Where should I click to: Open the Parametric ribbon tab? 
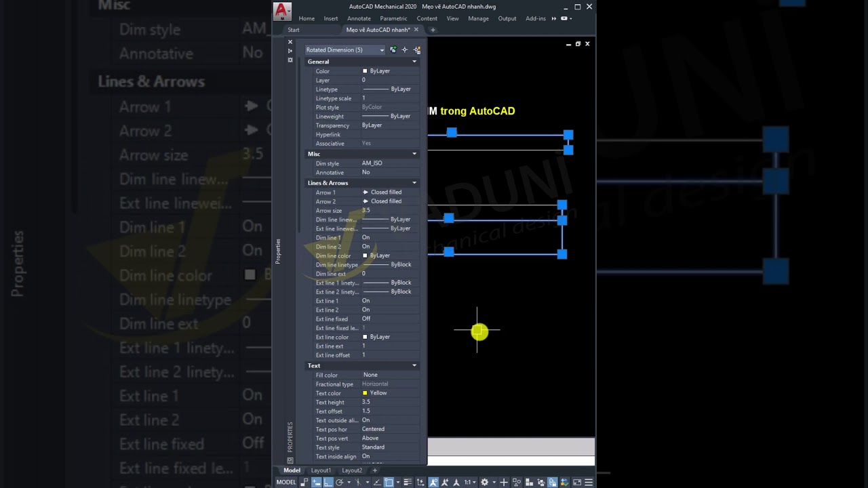(393, 18)
